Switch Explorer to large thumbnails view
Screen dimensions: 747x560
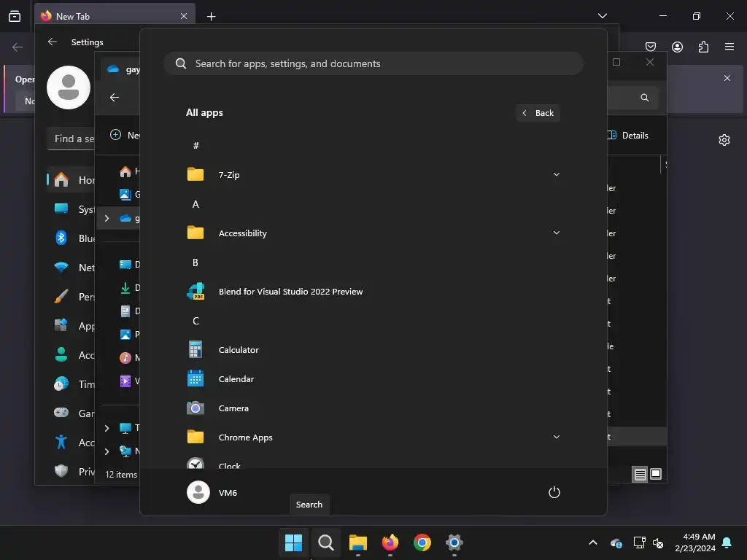tap(656, 474)
